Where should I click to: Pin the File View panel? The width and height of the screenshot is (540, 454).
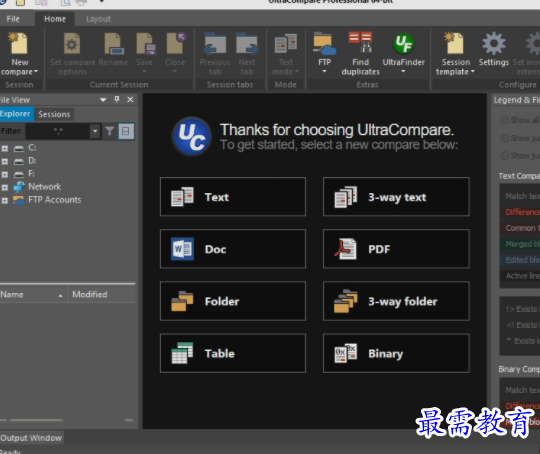pyautogui.click(x=117, y=99)
